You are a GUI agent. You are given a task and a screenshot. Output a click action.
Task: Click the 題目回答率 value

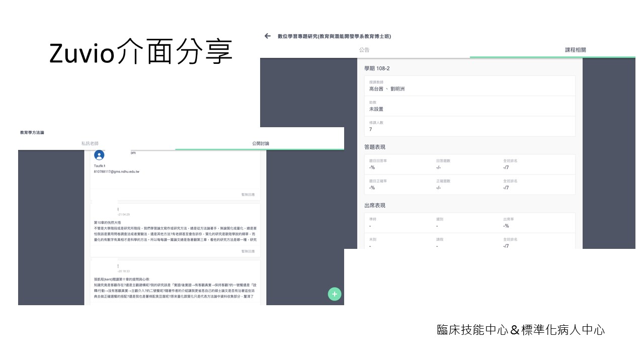pos(372,167)
